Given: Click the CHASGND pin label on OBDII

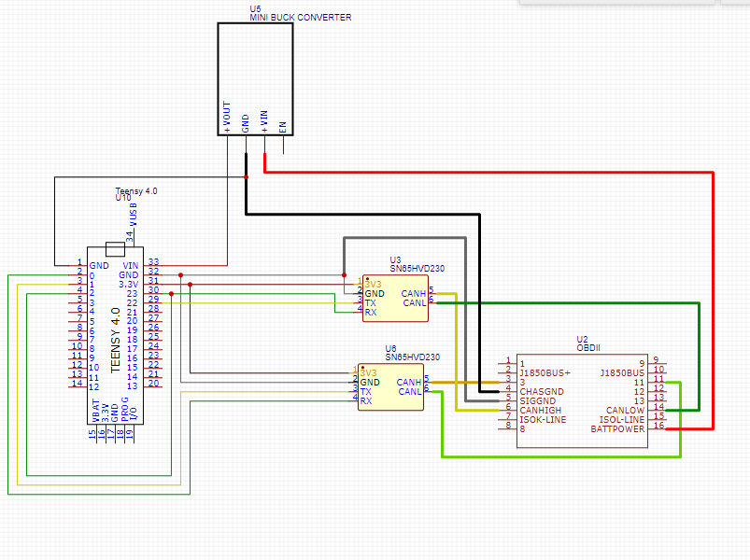Looking at the screenshot, I should tap(542, 391).
